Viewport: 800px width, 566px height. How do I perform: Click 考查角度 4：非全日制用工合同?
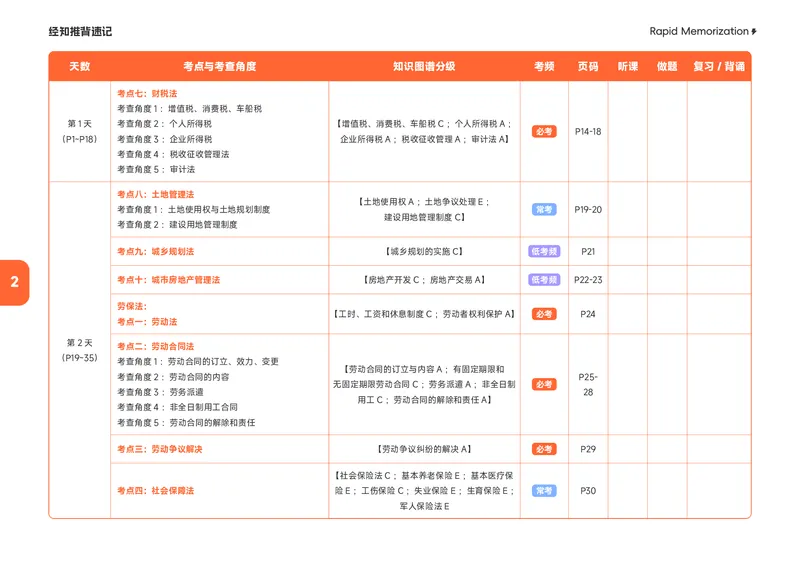click(177, 407)
